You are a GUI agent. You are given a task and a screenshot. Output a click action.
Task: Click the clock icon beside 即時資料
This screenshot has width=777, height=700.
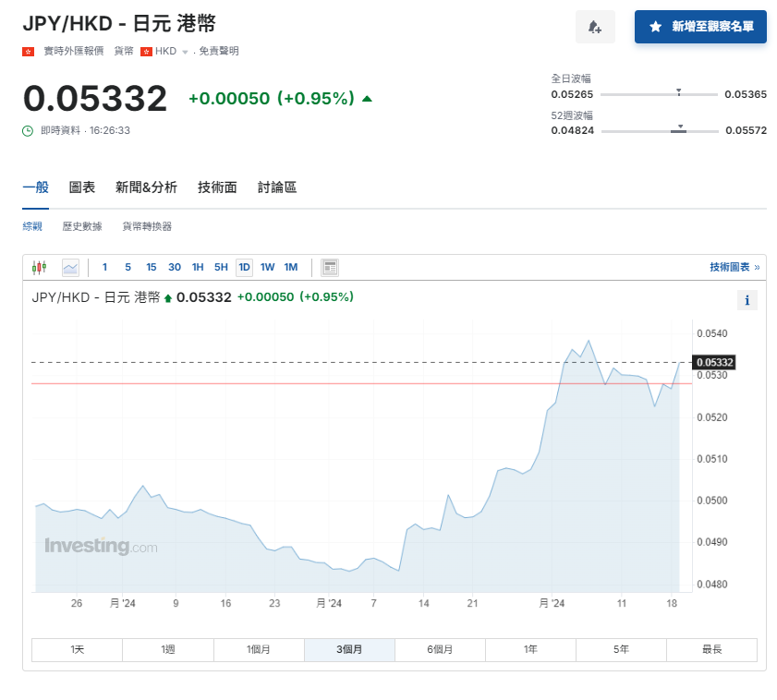pyautogui.click(x=29, y=130)
